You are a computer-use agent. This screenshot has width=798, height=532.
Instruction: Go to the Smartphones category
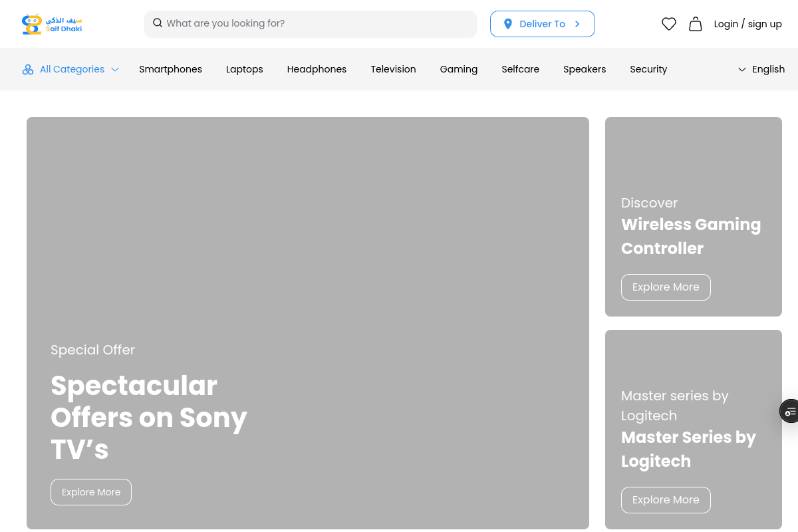[x=170, y=69]
